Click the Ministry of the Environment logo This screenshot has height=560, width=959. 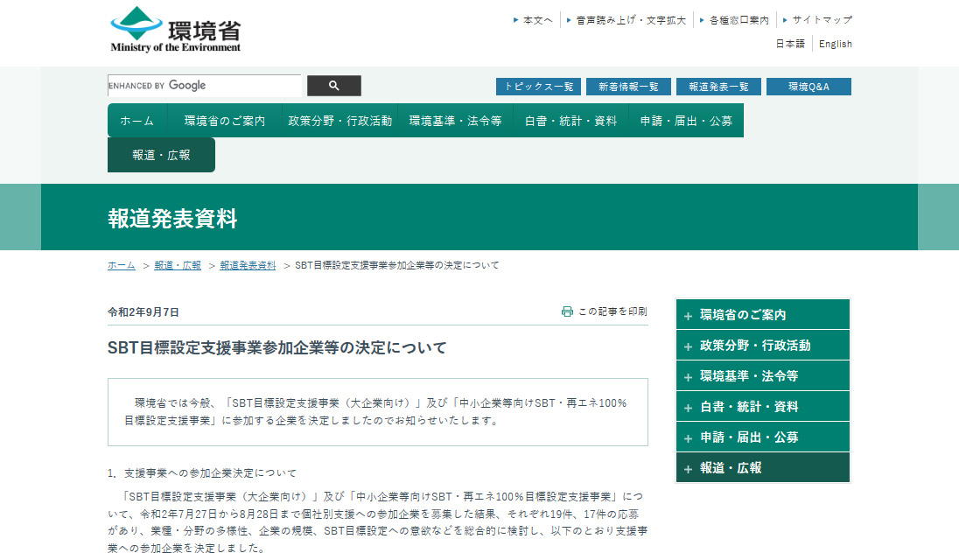pos(175,31)
